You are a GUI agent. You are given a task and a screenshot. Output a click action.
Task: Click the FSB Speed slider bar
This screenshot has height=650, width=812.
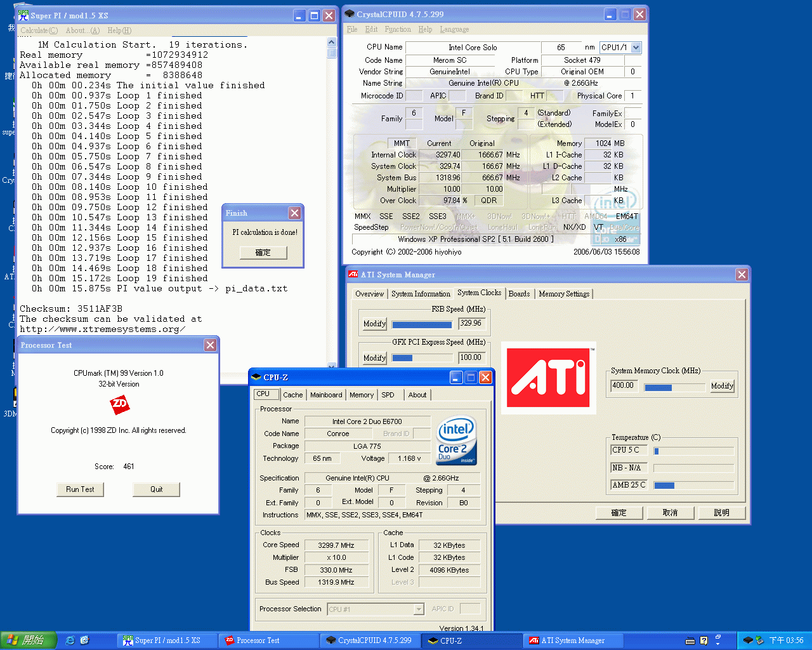point(422,324)
